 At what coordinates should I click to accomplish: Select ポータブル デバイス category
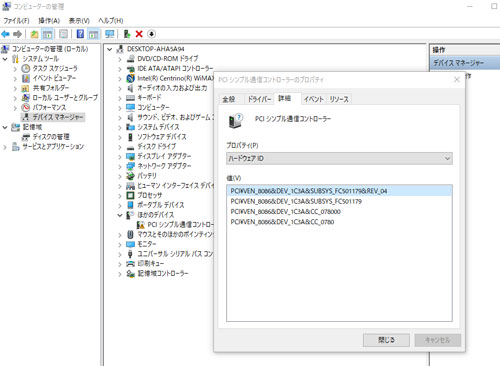[x=161, y=205]
